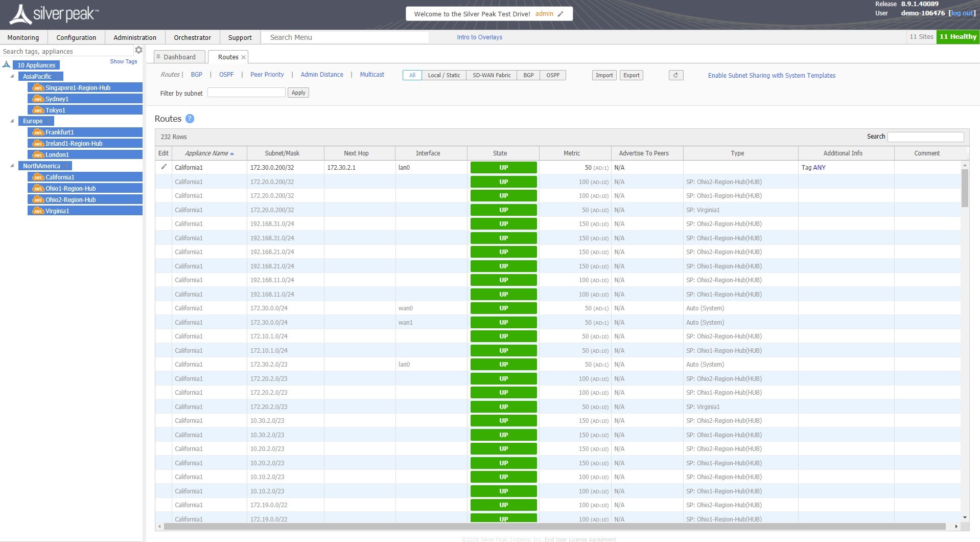980x542 pixels.
Task: Click AWS icon beside Ohio2-Region-Hub
Action: [38, 199]
